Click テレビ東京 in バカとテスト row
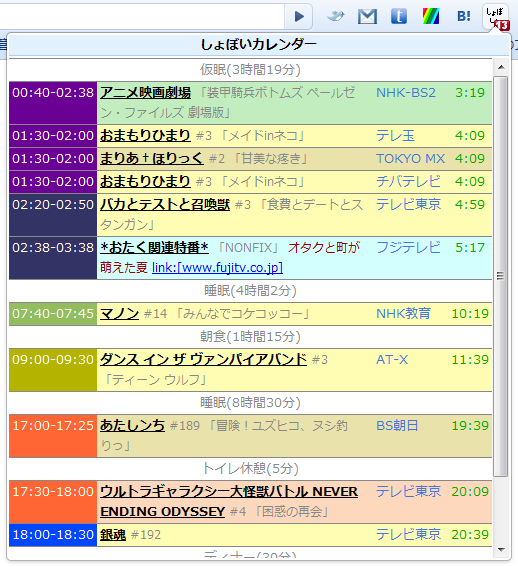Image resolution: width=518 pixels, height=567 pixels. 408,205
